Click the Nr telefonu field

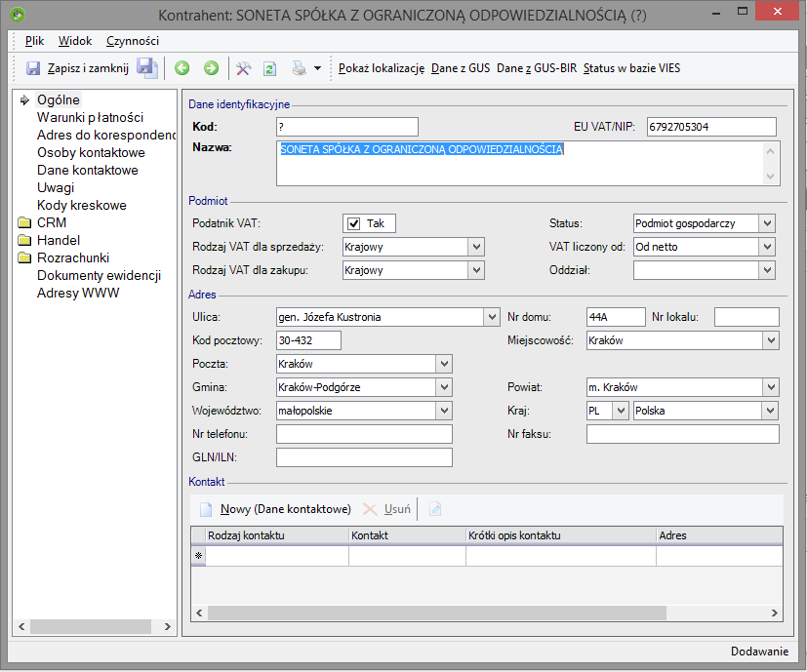[364, 434]
